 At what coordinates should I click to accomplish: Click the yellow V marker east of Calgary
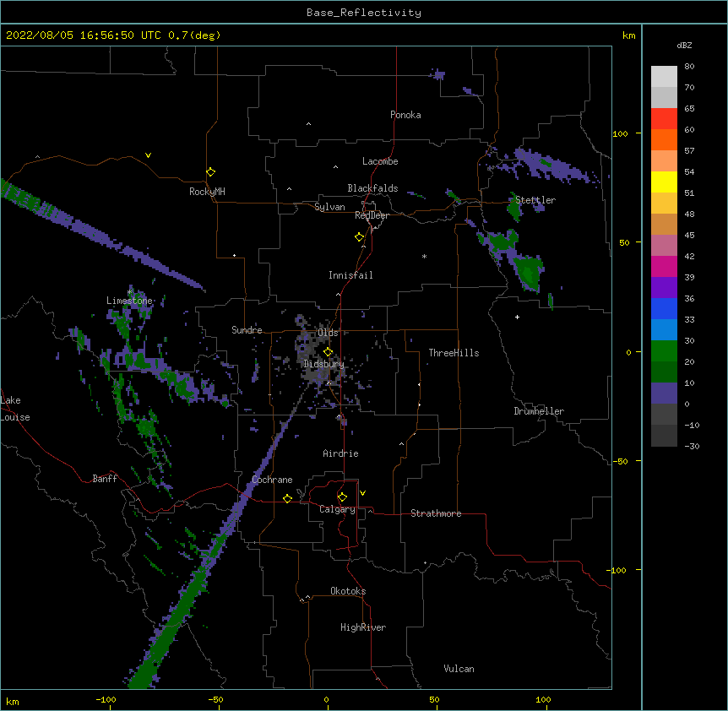pos(362,493)
